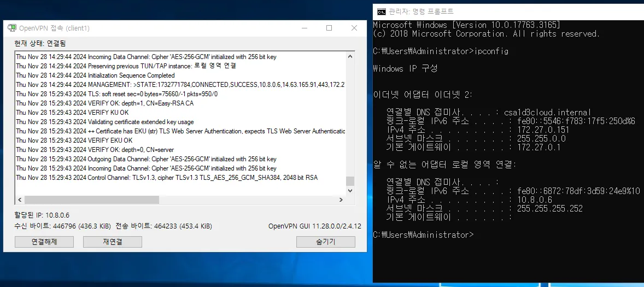Click the OpenVPN GUI 11.28.0.0/2.4.12 version text
644x287 pixels.
(x=314, y=226)
